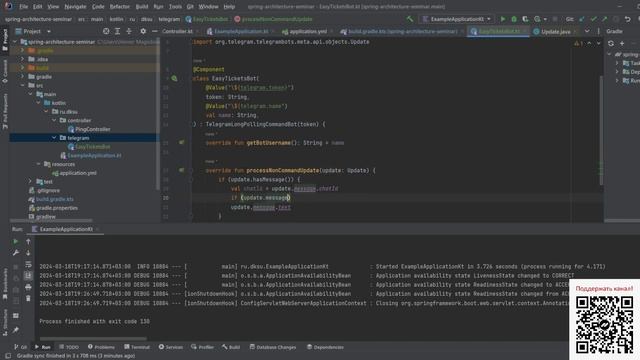Collapse the telegram package
The image size is (640, 360).
(54, 138)
